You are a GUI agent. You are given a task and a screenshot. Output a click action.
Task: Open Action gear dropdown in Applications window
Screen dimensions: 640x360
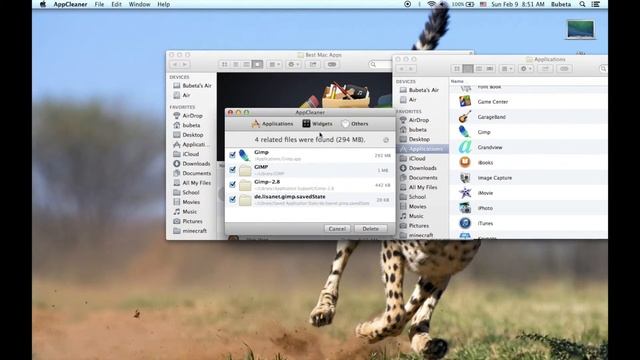526,69
